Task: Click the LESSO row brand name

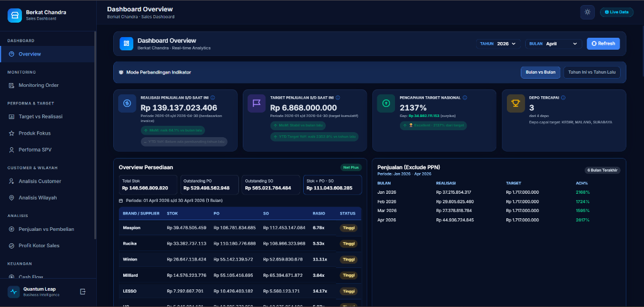Action: tap(130, 291)
